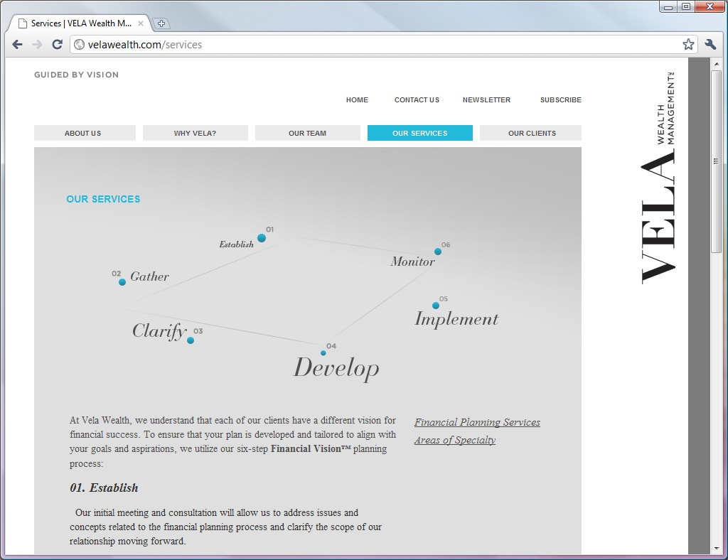The image size is (728, 560).
Task: Click the Establish step label
Action: pyautogui.click(x=236, y=244)
